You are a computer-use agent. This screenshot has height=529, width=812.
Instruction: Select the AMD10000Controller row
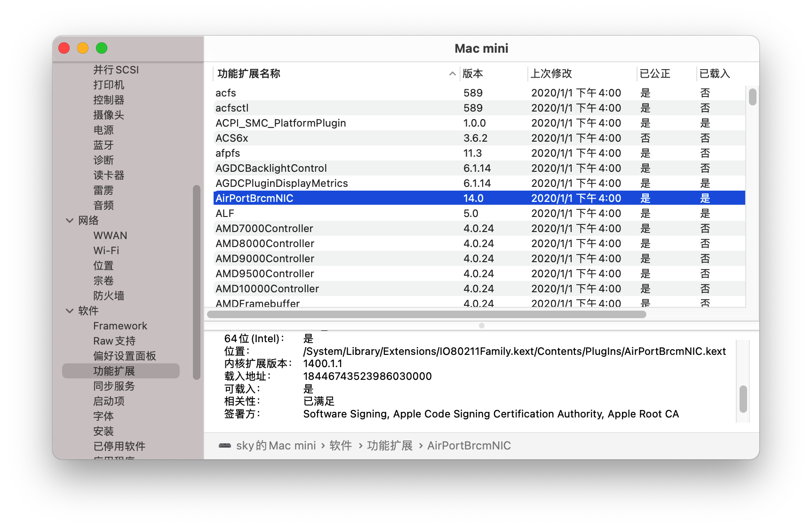click(x=479, y=289)
